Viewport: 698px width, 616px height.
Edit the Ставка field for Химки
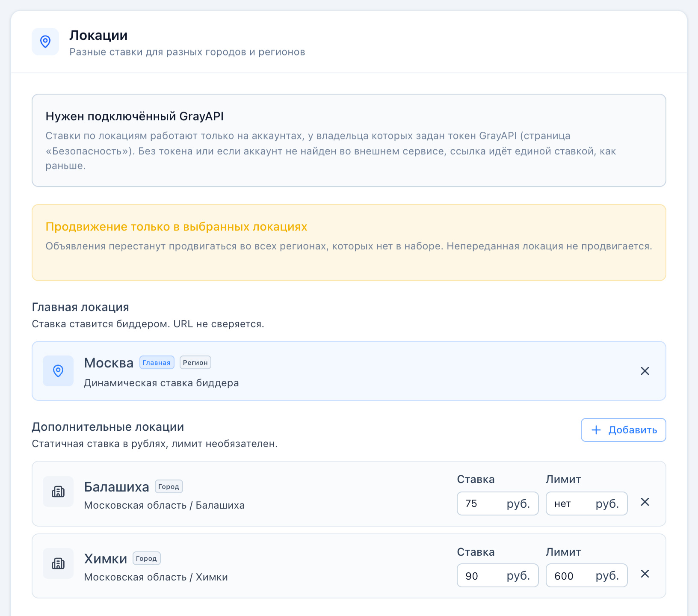coord(497,575)
